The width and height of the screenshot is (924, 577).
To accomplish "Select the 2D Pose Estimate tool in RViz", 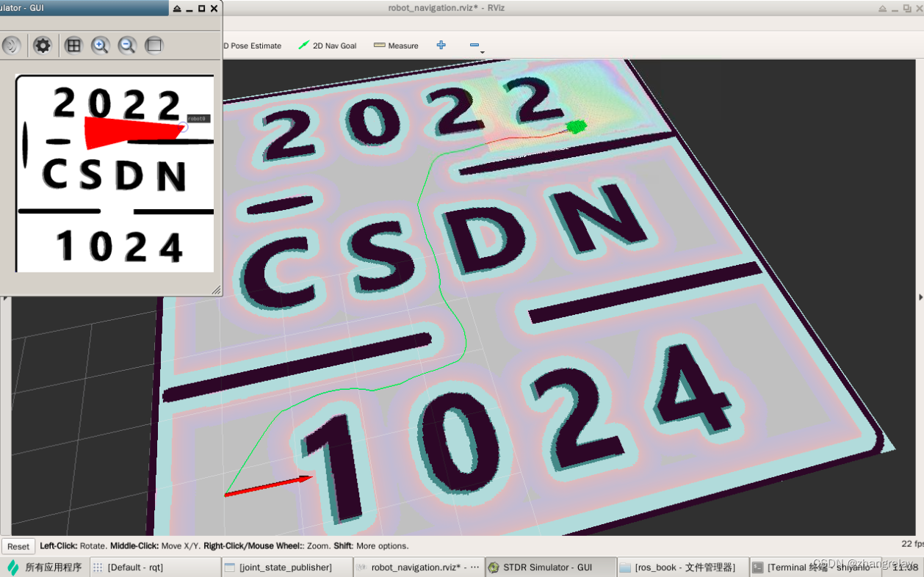I will 252,46.
